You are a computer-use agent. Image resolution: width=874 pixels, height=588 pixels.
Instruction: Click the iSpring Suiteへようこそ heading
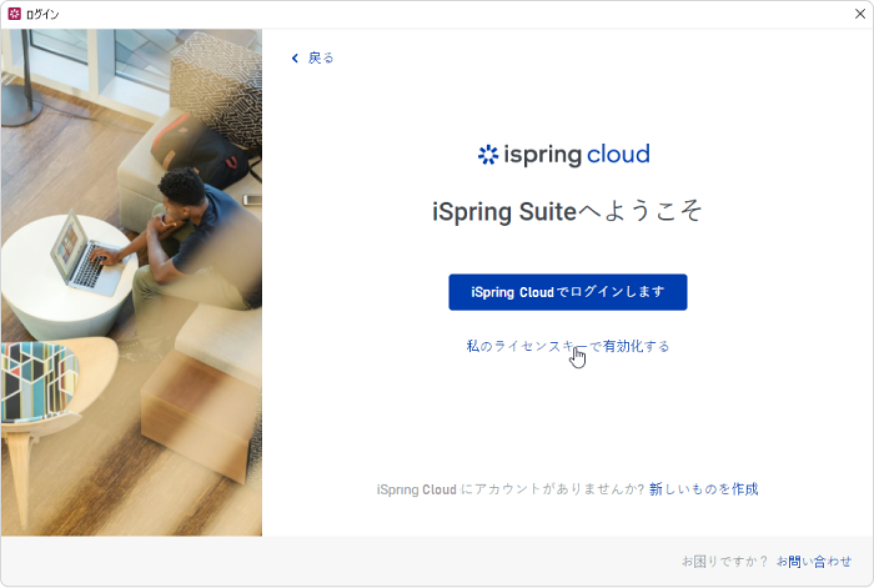567,211
